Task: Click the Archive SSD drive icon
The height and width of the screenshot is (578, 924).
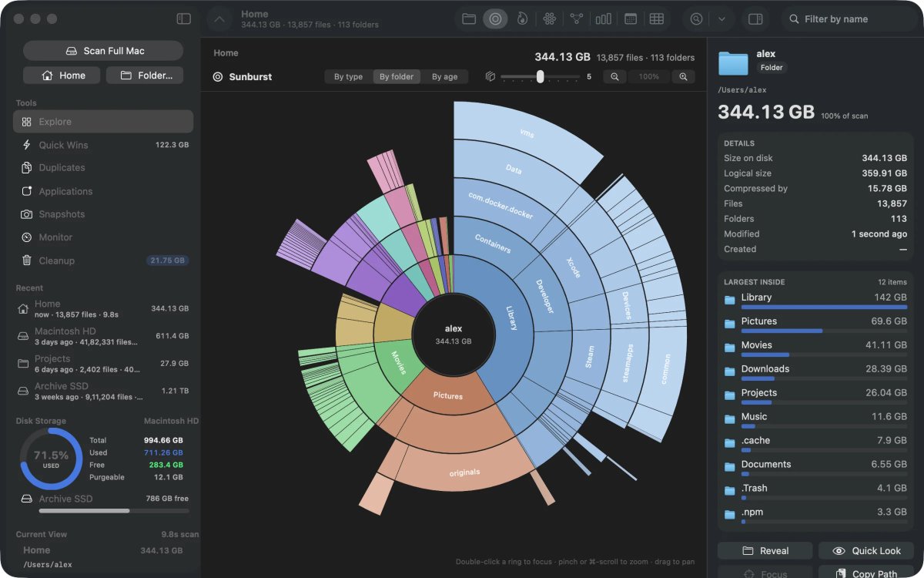Action: (x=26, y=499)
